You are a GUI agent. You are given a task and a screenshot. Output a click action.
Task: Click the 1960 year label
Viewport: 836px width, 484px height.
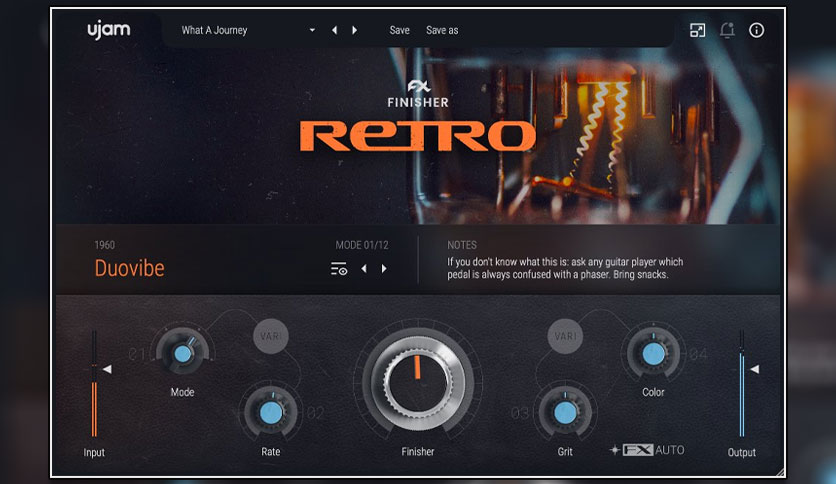104,245
